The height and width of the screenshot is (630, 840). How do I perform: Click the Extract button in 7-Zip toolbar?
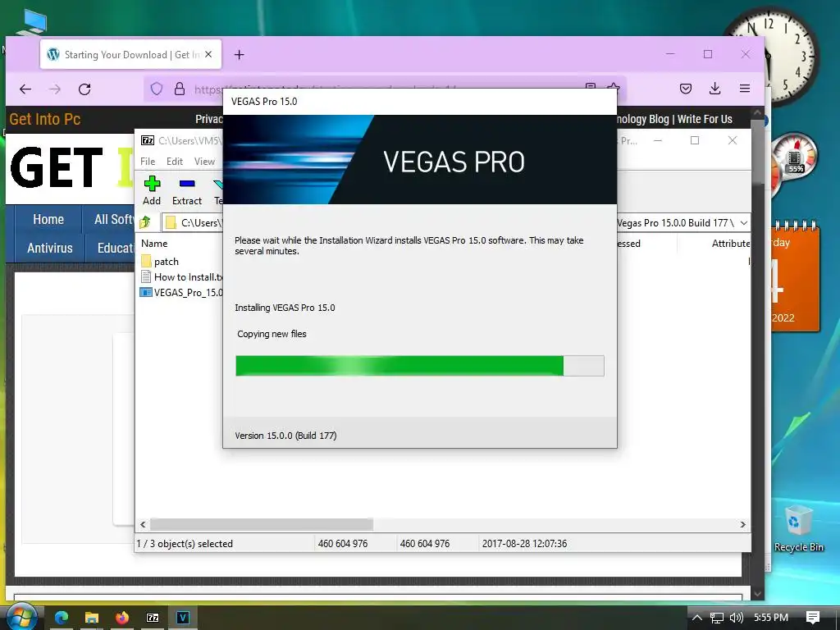[186, 190]
